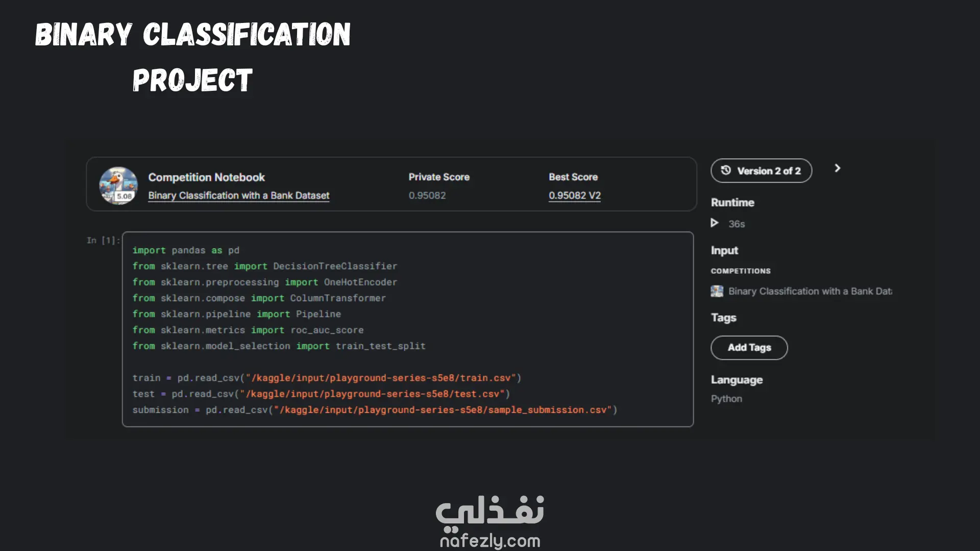
Task: Open Version 2 of 2 history
Action: pos(768,171)
